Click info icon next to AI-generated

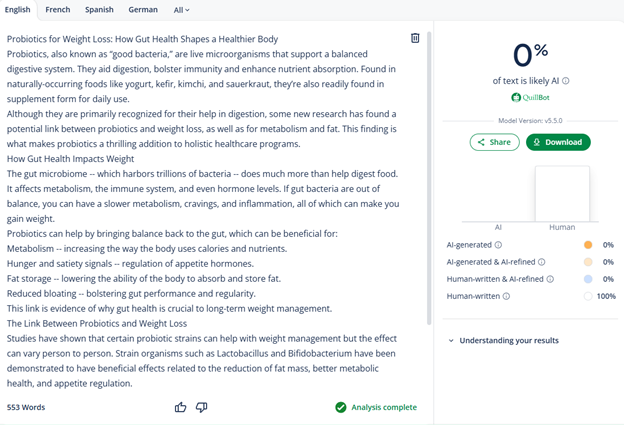(498, 245)
